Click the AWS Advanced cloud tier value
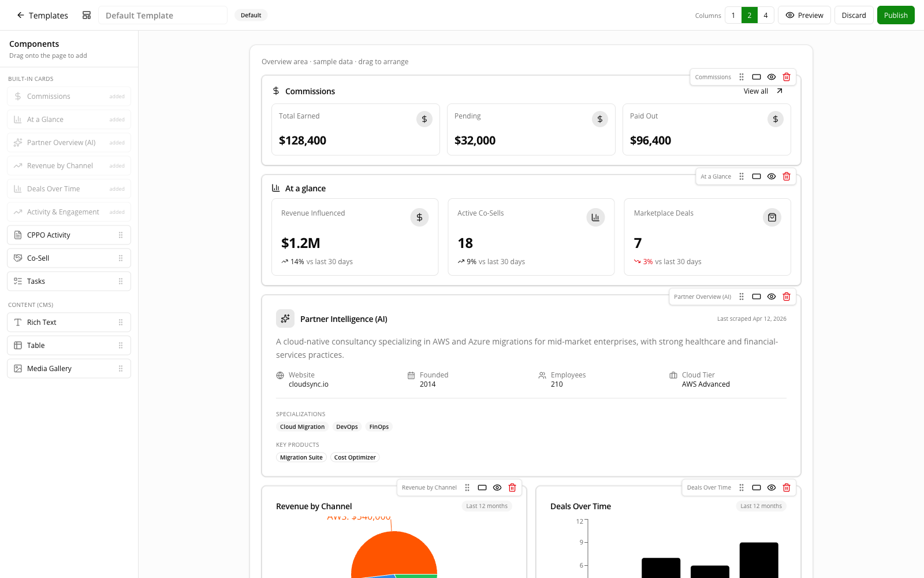924x578 pixels. click(706, 384)
